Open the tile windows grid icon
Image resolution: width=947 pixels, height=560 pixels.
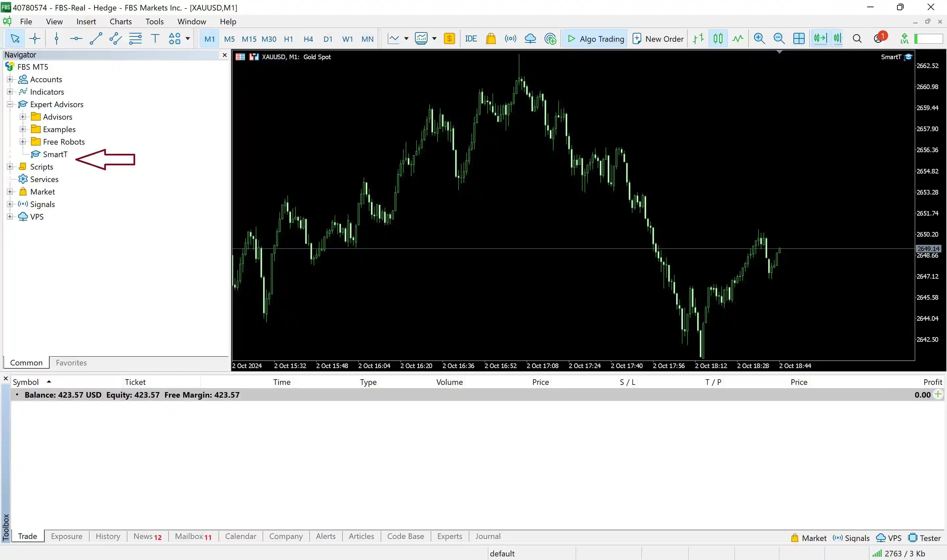pos(799,38)
